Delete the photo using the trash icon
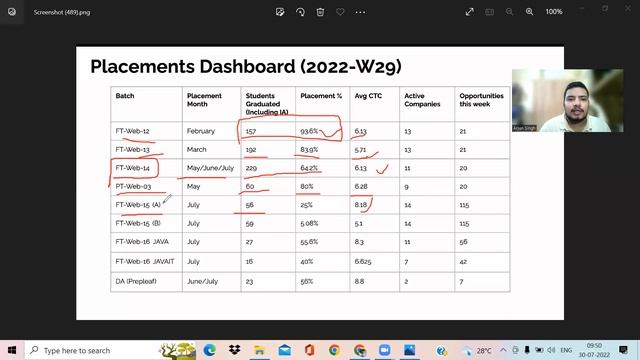The width and height of the screenshot is (640, 360). [x=320, y=12]
